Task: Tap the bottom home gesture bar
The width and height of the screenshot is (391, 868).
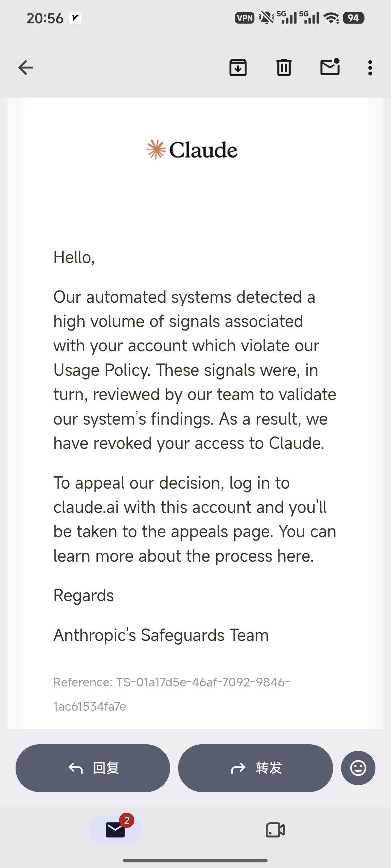Action: pyautogui.click(x=195, y=860)
